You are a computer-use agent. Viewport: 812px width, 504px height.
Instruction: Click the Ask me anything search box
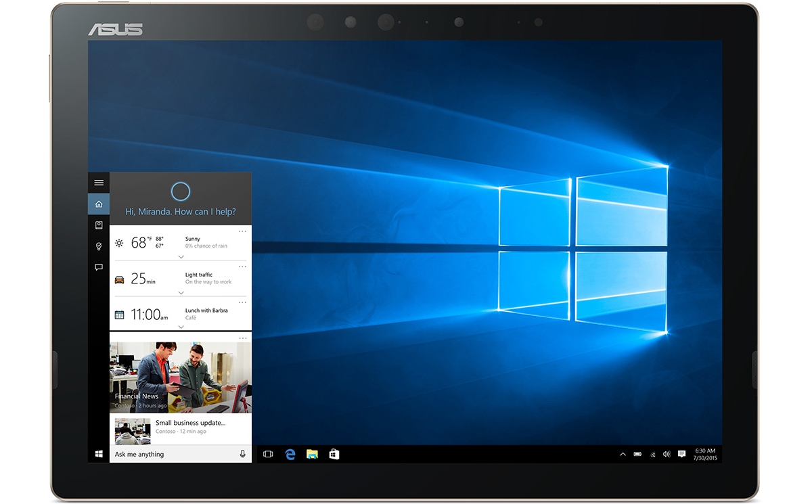pyautogui.click(x=181, y=454)
